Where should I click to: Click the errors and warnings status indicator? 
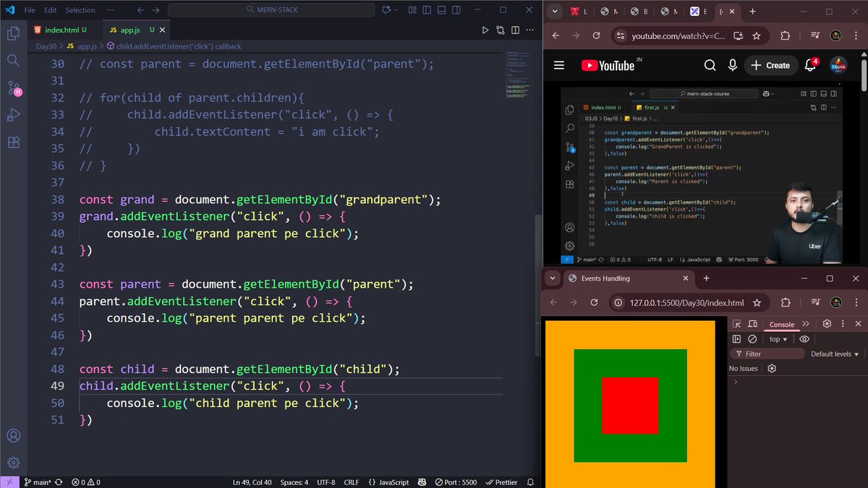(x=86, y=482)
